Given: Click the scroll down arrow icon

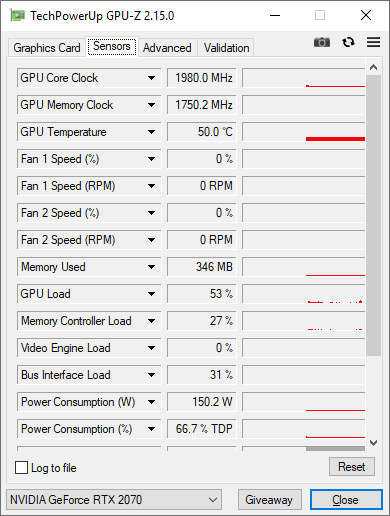Looking at the screenshot, I should click(x=373, y=443).
